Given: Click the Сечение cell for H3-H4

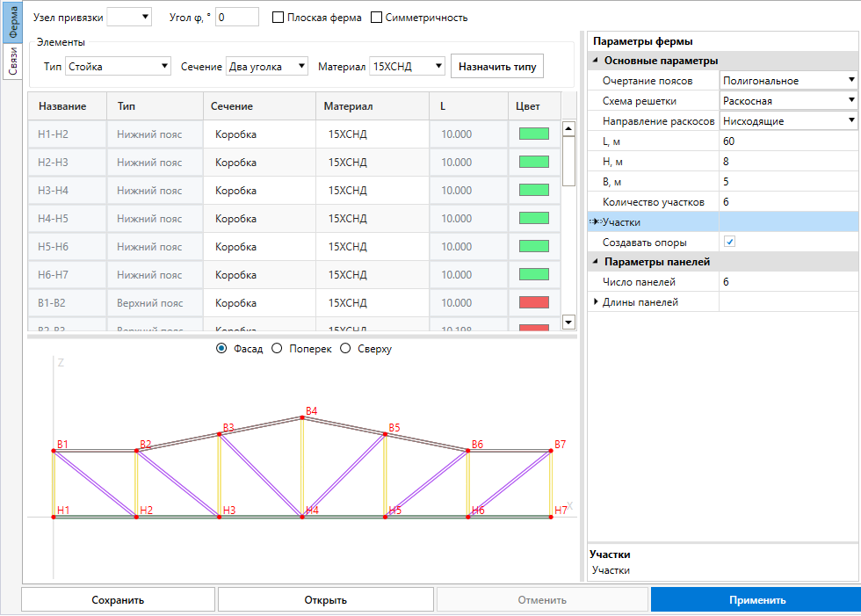Looking at the screenshot, I should click(x=259, y=191).
